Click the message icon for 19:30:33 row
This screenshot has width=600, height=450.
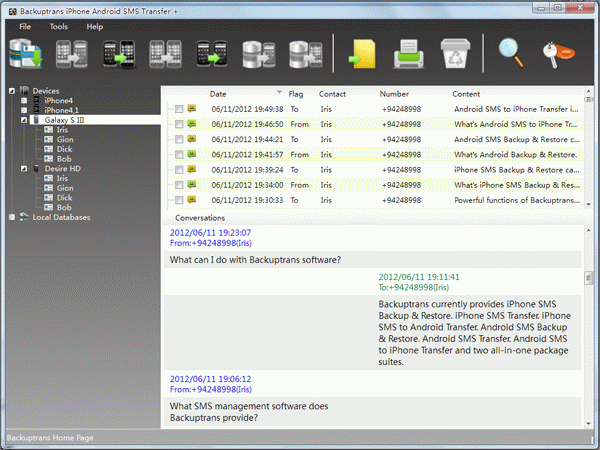pyautogui.click(x=192, y=199)
